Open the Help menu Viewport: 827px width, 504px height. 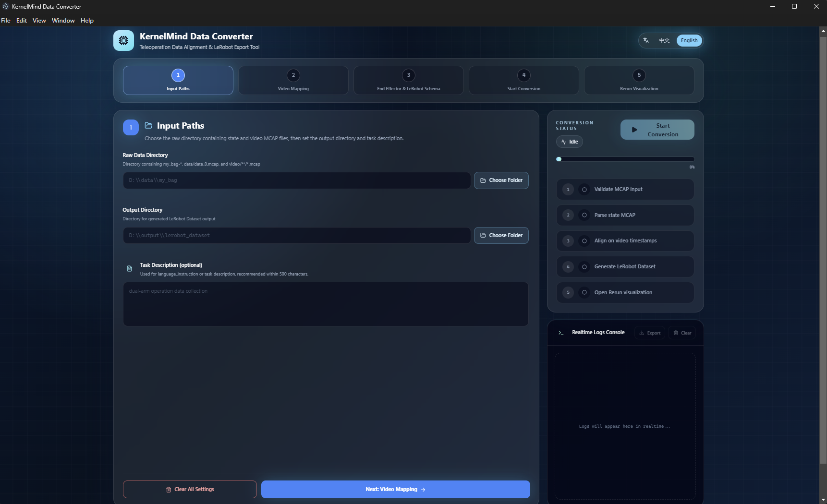pyautogui.click(x=87, y=20)
